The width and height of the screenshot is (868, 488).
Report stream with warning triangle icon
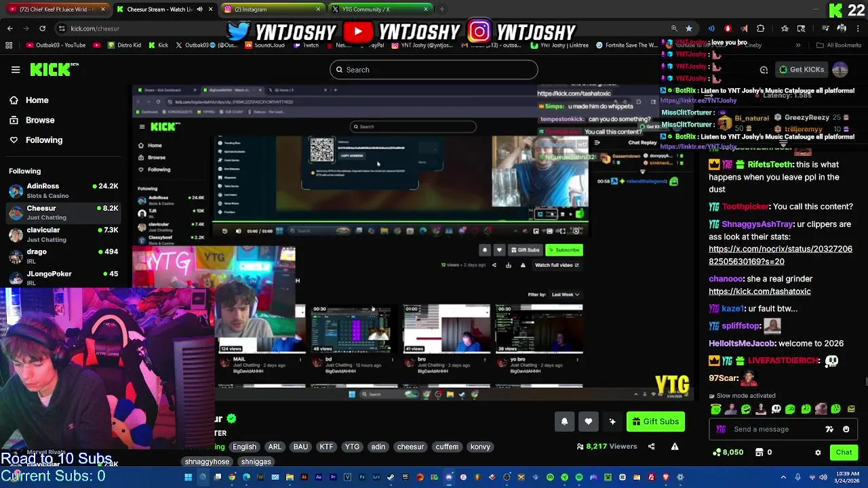point(675,447)
